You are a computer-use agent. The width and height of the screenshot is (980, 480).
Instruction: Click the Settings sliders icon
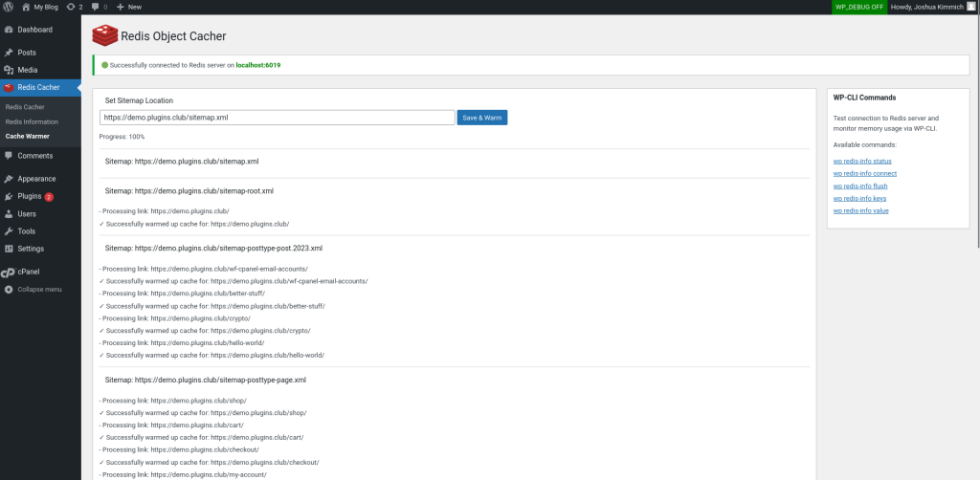click(9, 249)
